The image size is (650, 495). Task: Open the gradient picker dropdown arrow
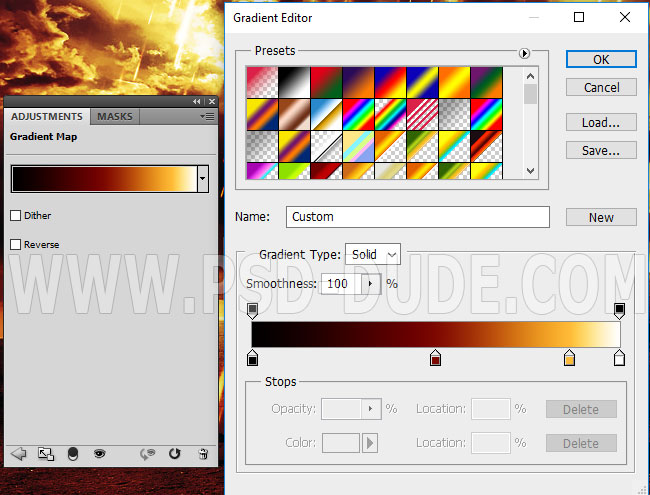[x=203, y=179]
